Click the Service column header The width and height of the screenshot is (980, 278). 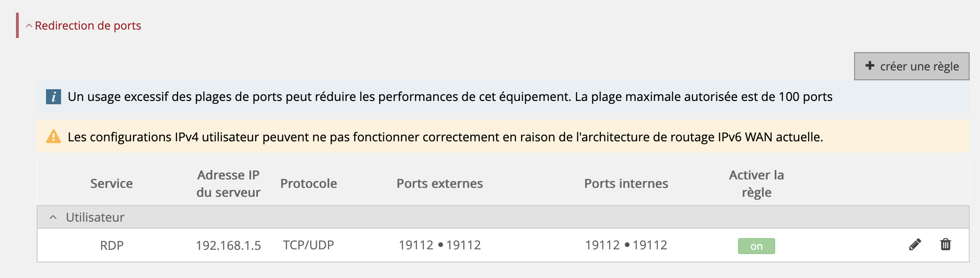[111, 184]
